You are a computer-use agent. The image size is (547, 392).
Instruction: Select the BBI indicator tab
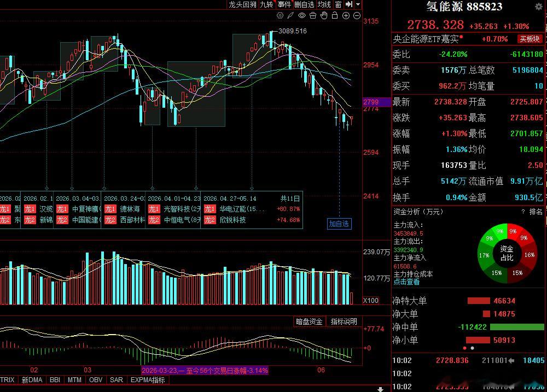click(x=55, y=380)
